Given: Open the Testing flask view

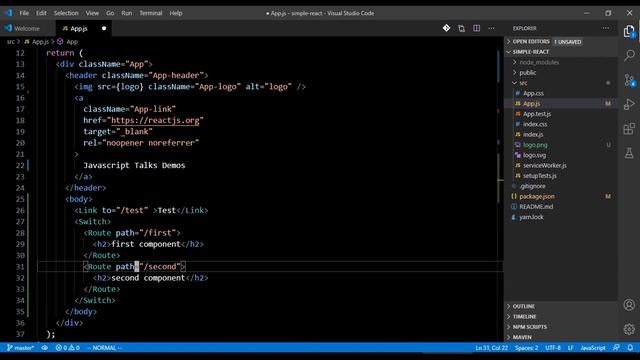Looking at the screenshot, I should pyautogui.click(x=629, y=153).
